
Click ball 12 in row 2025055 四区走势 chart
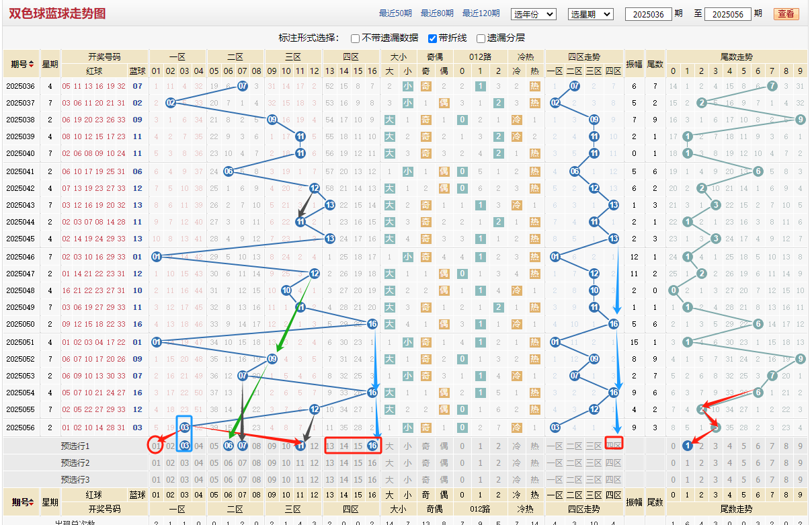(594, 409)
